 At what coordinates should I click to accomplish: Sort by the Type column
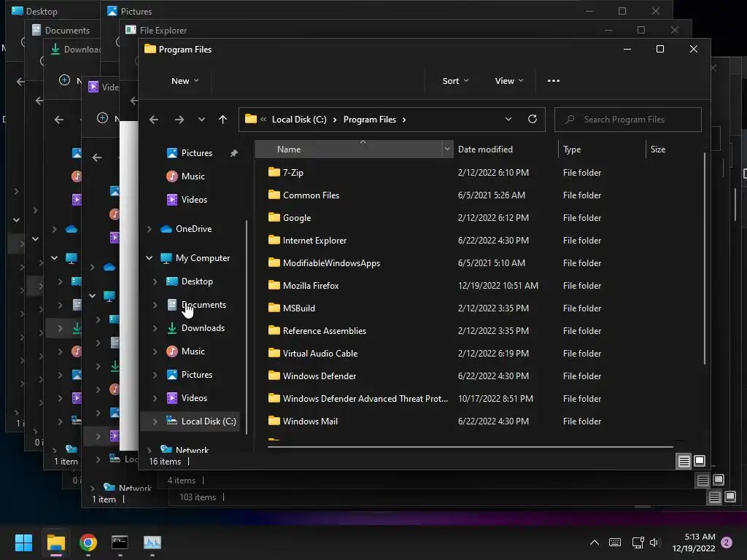(601, 149)
